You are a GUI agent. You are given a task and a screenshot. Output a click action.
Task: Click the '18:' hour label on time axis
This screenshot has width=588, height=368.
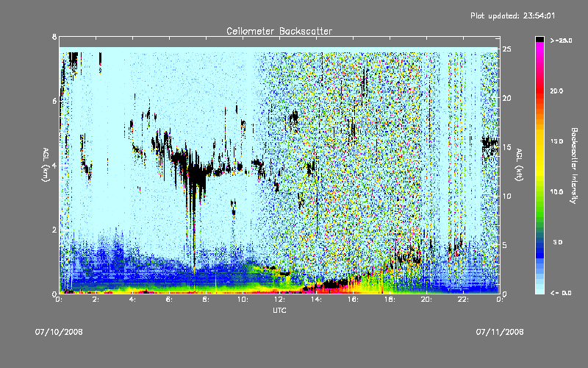(x=390, y=300)
